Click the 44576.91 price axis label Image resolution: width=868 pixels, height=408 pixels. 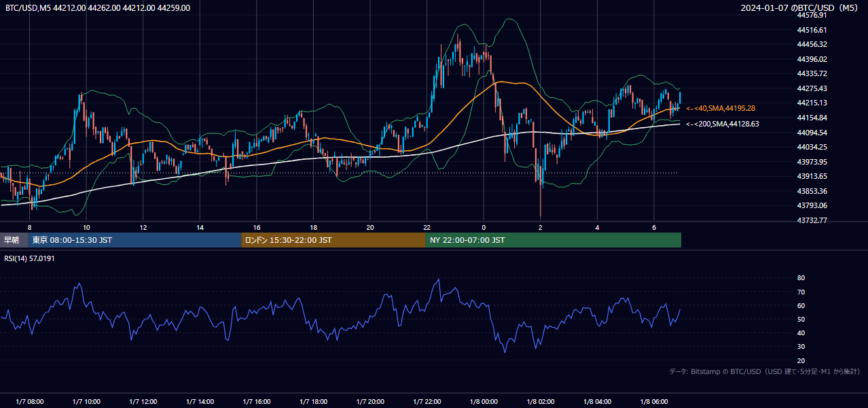812,15
